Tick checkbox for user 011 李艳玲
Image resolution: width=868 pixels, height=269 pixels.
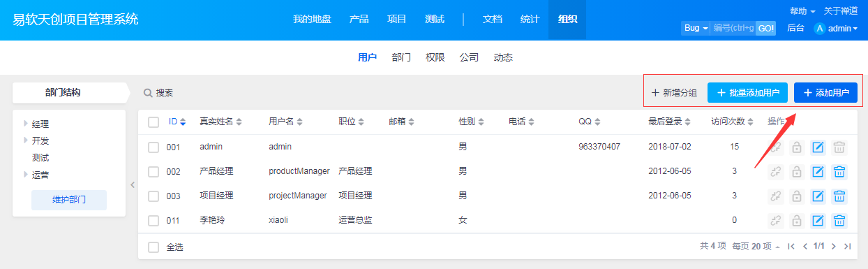tap(154, 221)
